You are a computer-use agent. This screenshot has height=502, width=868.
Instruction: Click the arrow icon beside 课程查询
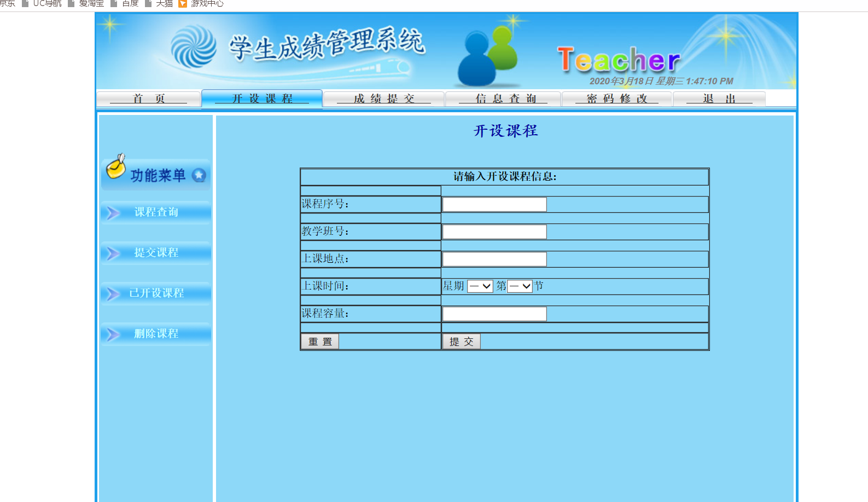point(113,213)
